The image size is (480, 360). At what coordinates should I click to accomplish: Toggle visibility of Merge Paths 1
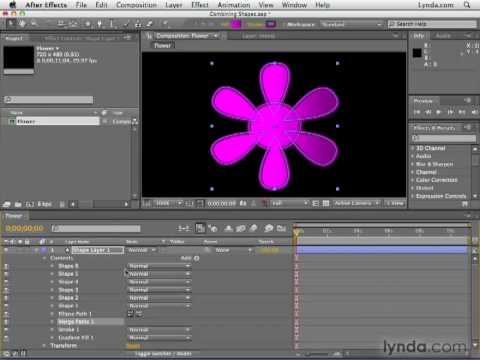point(6,322)
